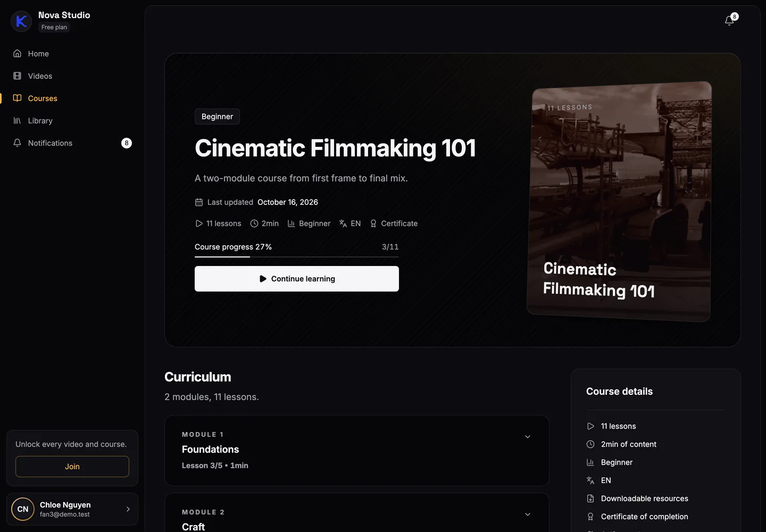Click the Library shelf icon in sidebar
Viewport: 766px width, 532px height.
[x=17, y=121]
